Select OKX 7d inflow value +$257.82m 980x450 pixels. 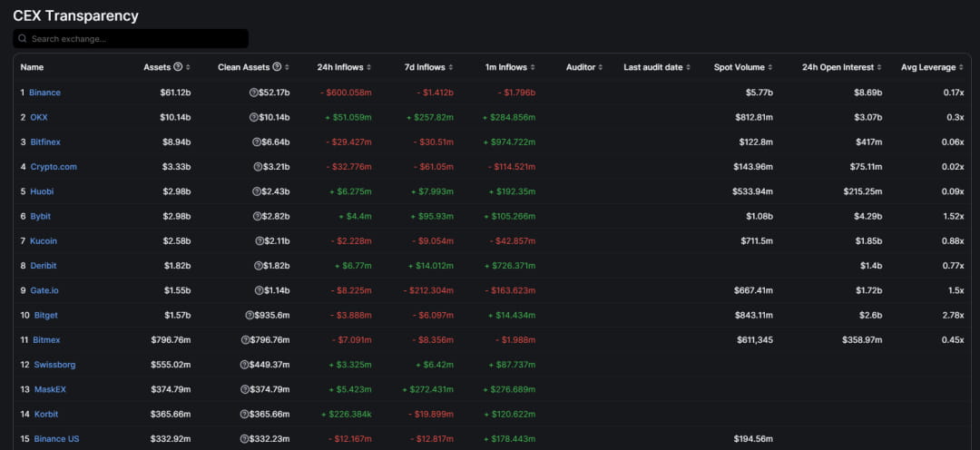tap(430, 118)
